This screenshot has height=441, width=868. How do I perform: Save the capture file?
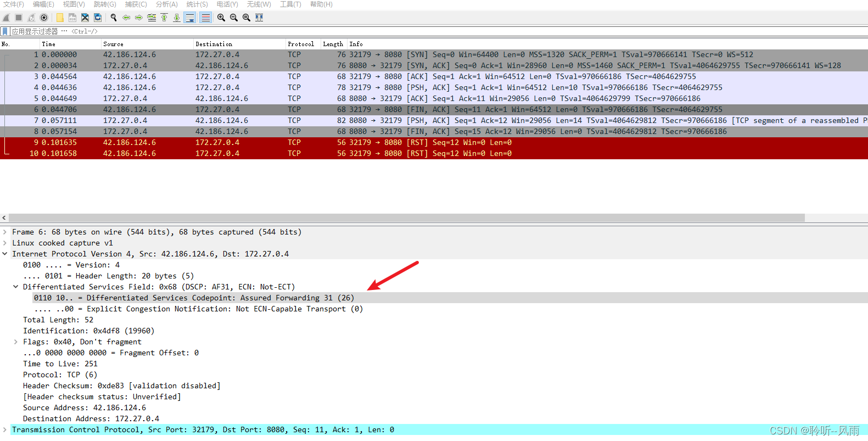point(72,18)
